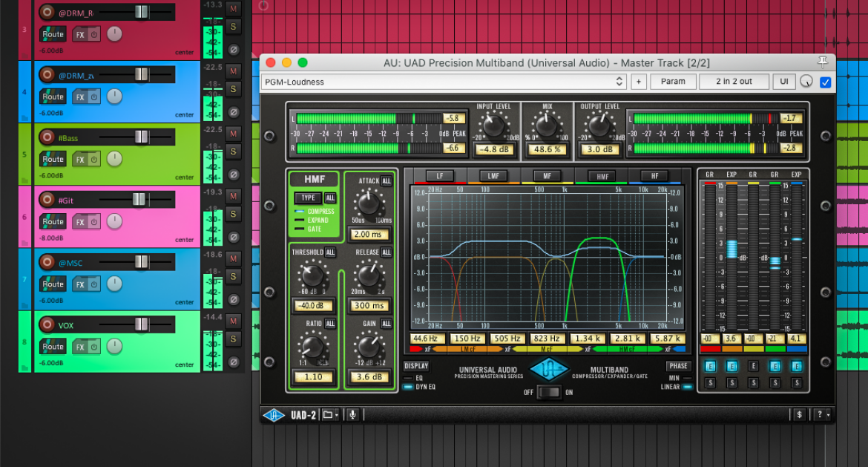This screenshot has height=467, width=868.
Task: Arm the #Bass track for recording
Action: [47, 137]
